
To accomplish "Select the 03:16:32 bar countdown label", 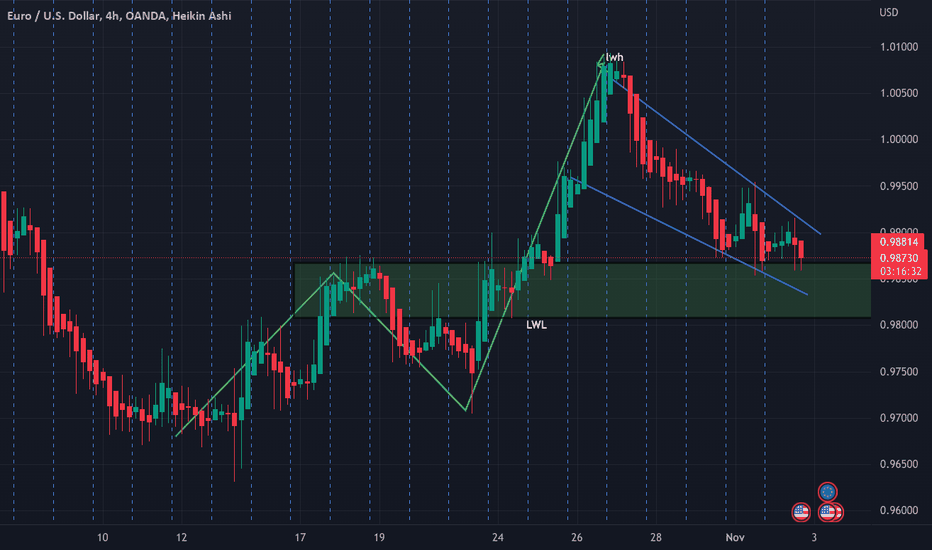I will (899, 272).
